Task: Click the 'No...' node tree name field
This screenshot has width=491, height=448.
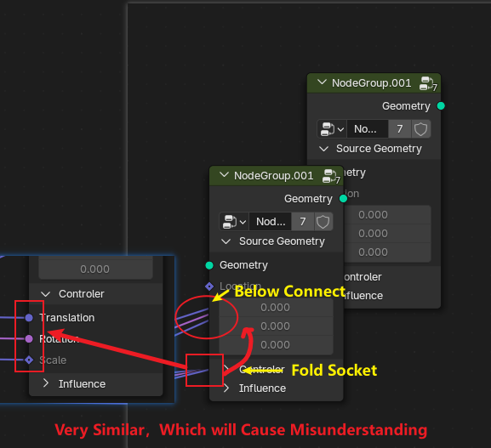Action: tap(368, 129)
